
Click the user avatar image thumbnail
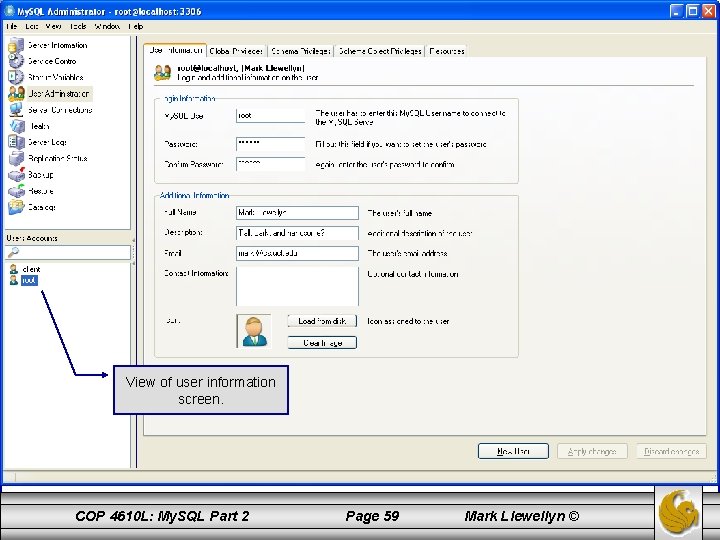254,332
